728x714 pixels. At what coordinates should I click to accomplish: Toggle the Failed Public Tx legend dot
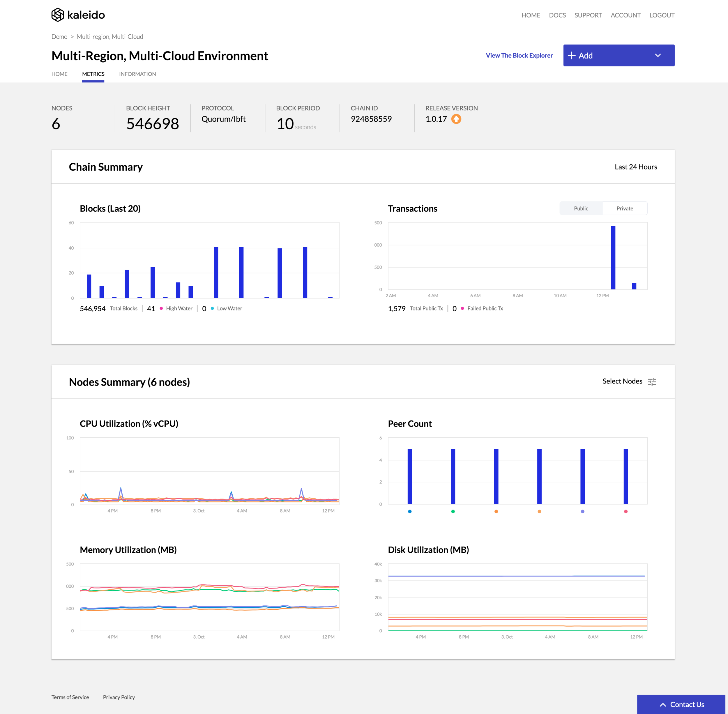(462, 308)
